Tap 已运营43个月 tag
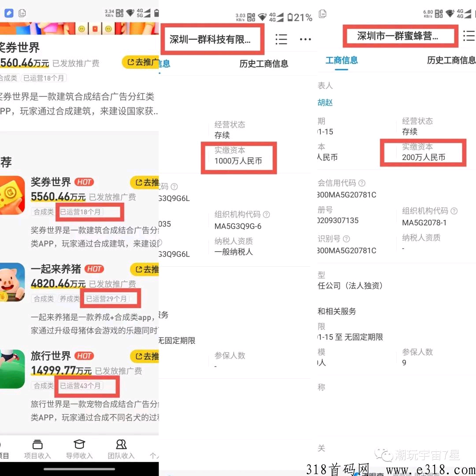Screen dimensions: 476x476 (x=80, y=386)
